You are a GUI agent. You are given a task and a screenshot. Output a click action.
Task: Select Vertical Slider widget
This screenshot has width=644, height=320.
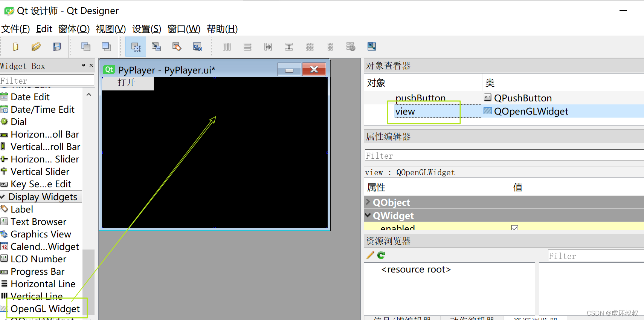pos(40,171)
